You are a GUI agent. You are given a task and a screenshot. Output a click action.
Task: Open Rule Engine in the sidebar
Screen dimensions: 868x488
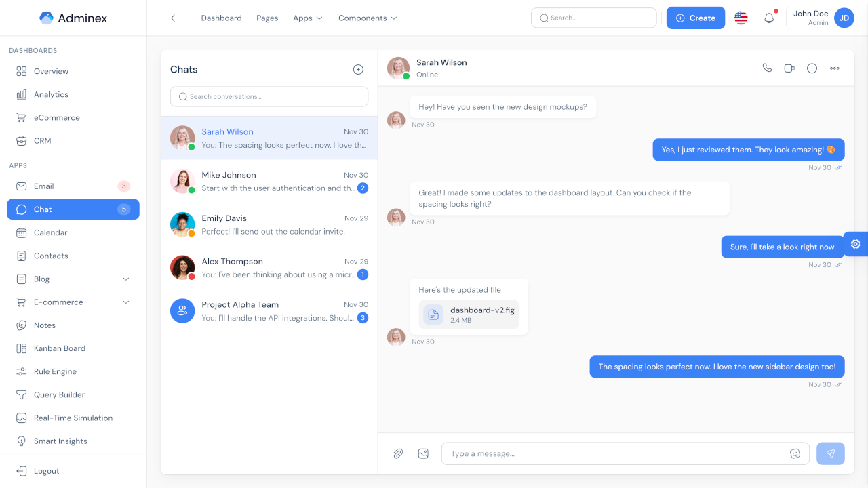73,371
